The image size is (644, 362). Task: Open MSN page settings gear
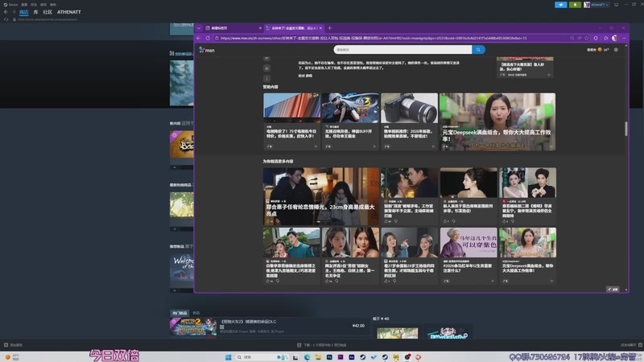pyautogui.click(x=616, y=50)
